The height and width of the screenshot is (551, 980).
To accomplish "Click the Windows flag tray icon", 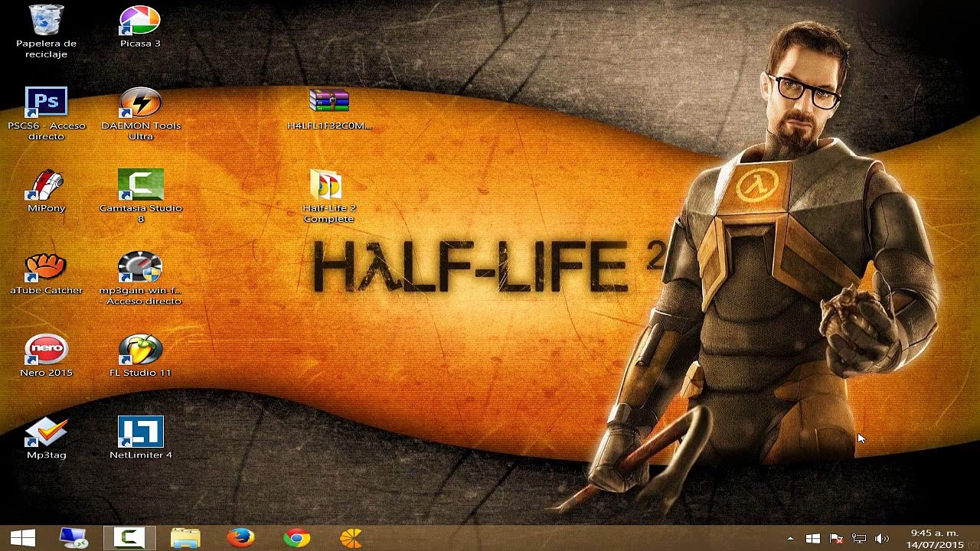I will (x=813, y=539).
